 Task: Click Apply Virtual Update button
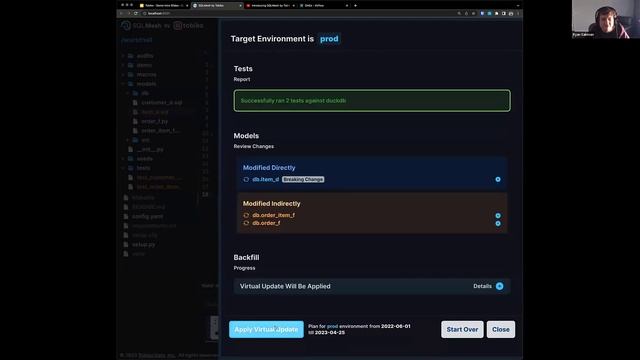(x=266, y=329)
